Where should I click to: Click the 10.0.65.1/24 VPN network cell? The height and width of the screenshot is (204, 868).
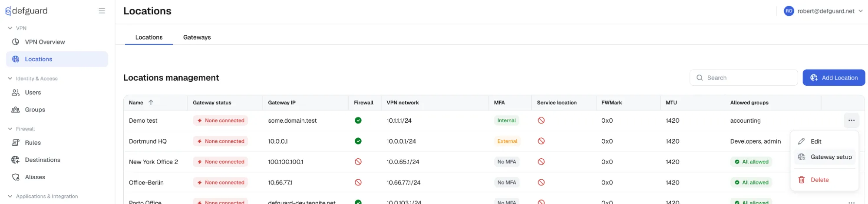[403, 162]
